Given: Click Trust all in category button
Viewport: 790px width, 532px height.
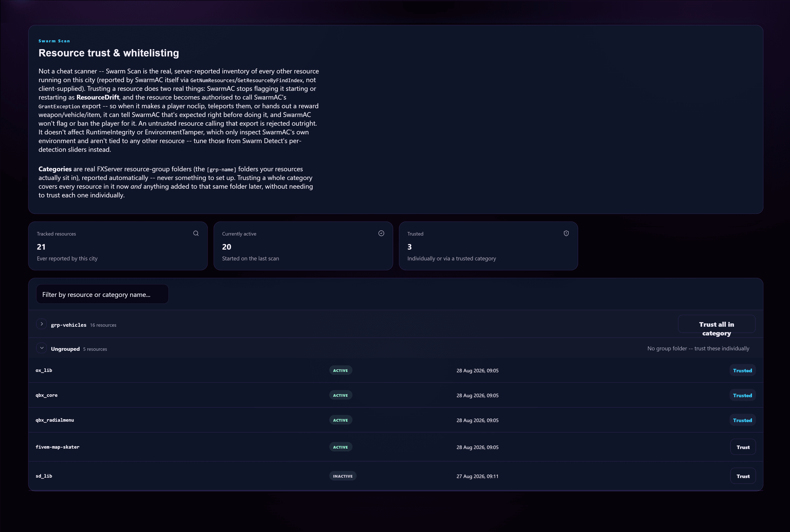Looking at the screenshot, I should [716, 324].
